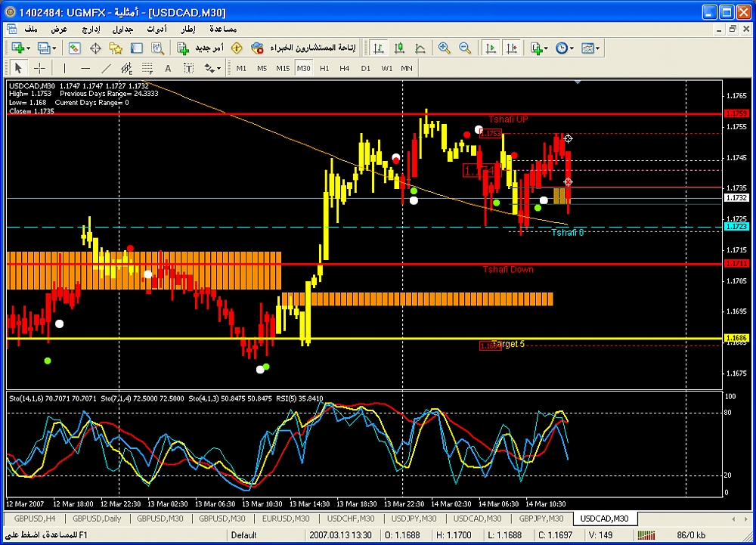
Task: Click the red Tshafi UP price line
Action: point(302,113)
